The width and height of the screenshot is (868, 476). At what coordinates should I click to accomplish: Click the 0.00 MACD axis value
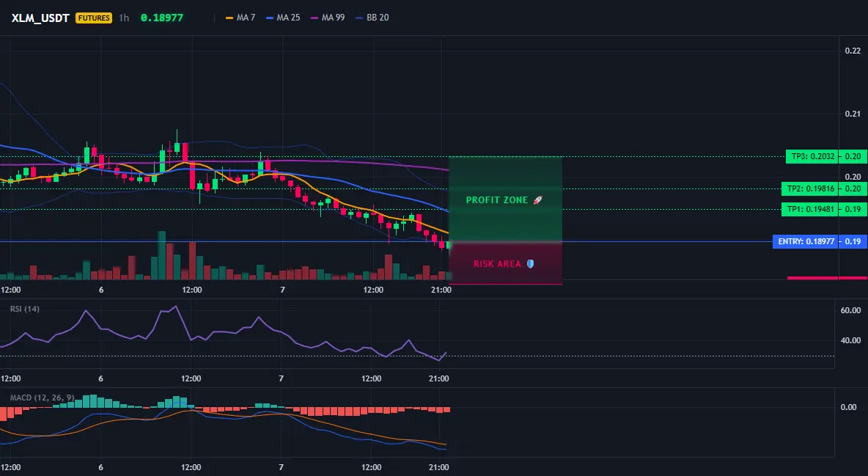pyautogui.click(x=849, y=407)
